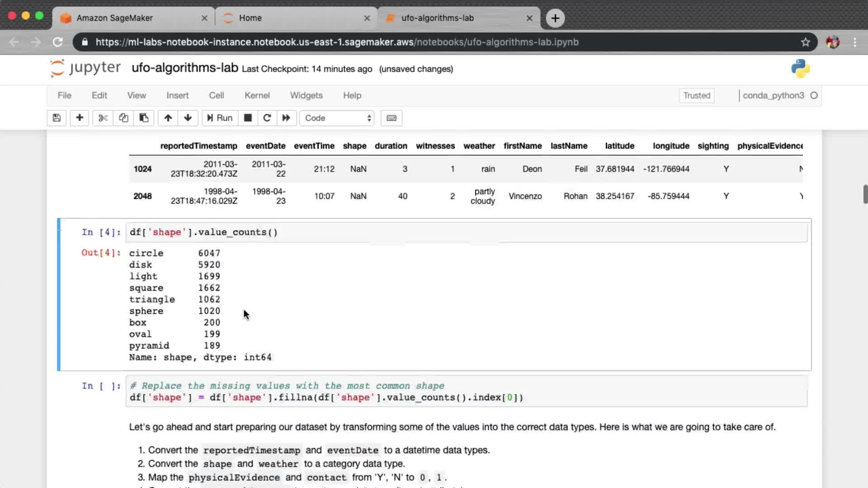Paste cells below icon

point(144,118)
